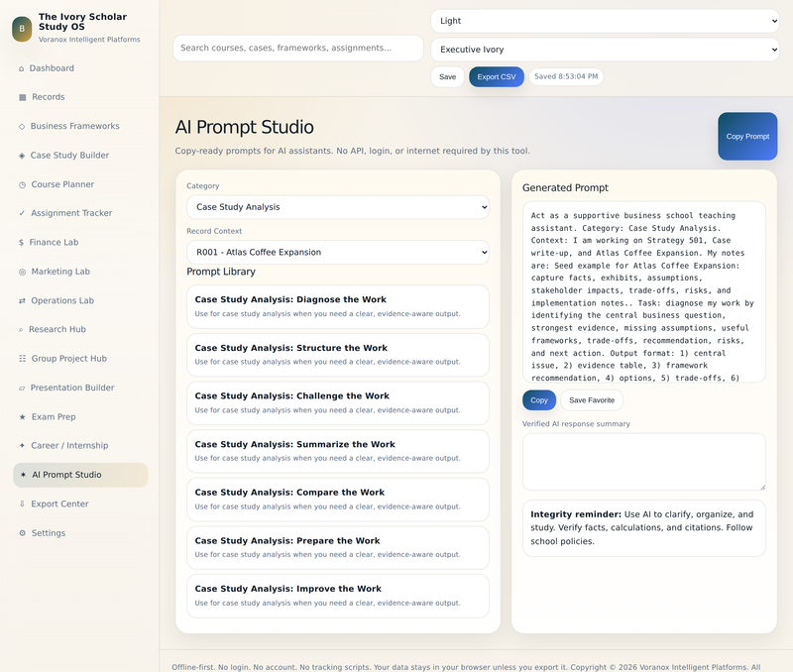793x672 pixels.
Task: Click the Settings gear icon
Action: (22, 533)
